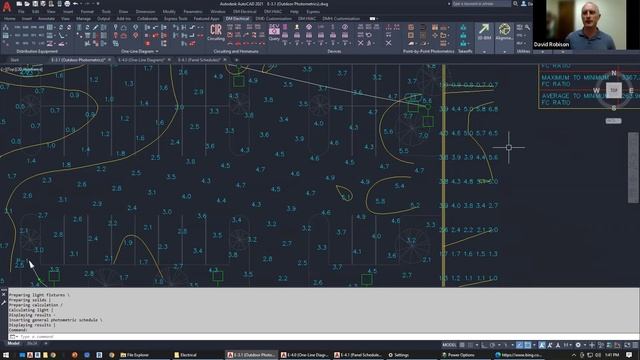Open the quick access toolbar customize dropdown

coord(98,4)
